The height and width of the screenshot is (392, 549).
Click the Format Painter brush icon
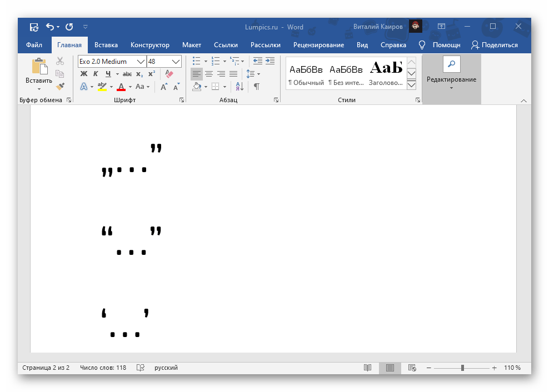point(60,87)
